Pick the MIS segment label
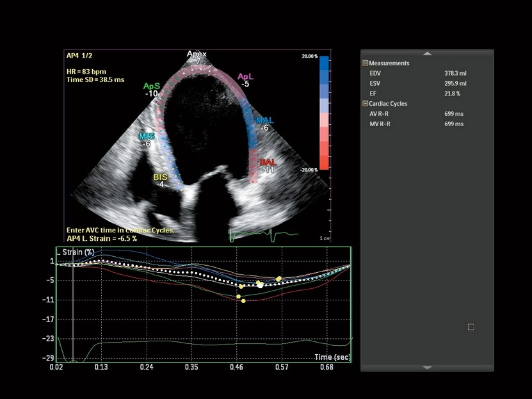532x399 pixels. click(147, 136)
